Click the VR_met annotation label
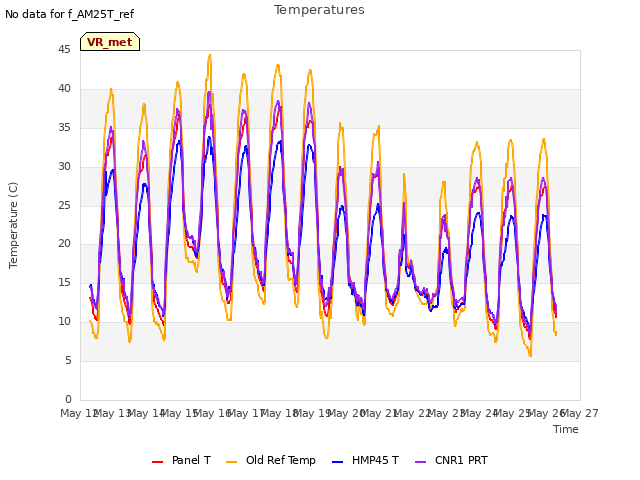 pyautogui.click(x=110, y=42)
